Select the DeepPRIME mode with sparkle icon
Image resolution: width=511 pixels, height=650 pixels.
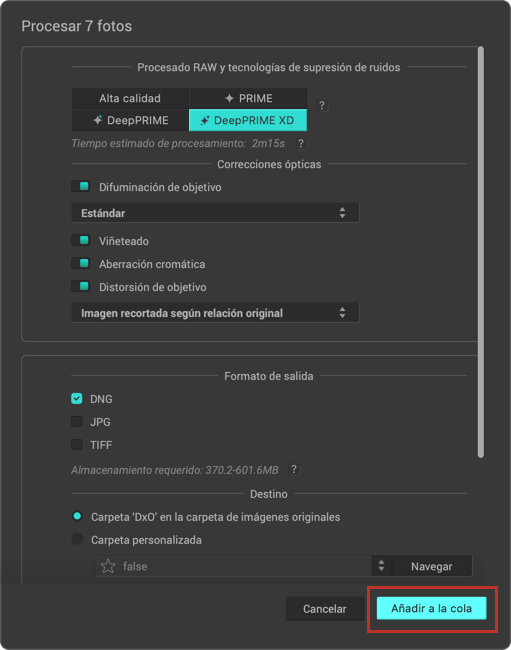(130, 120)
